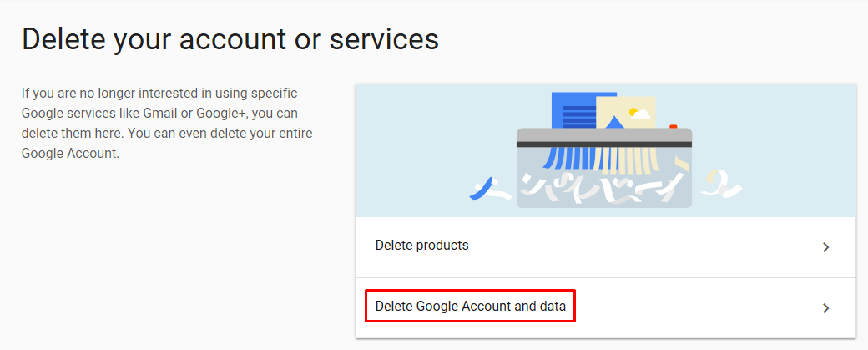Click the white cloud in the photo
This screenshot has height=350, width=868.
click(x=643, y=114)
